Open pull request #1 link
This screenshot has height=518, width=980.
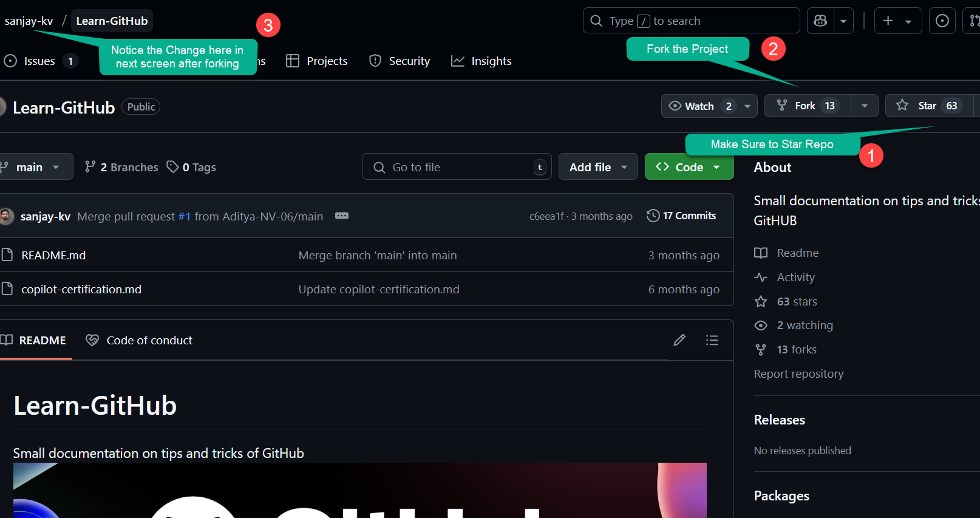185,217
